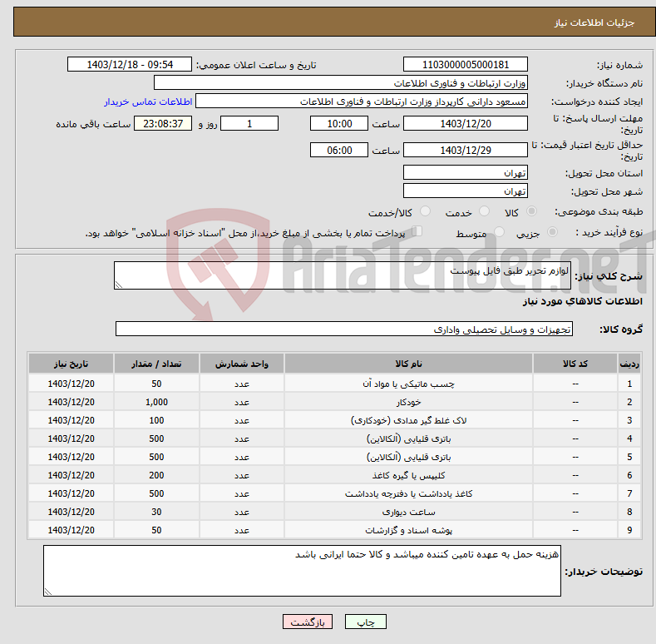Click the کد کالا column header
Viewport: 656px width, 644px height.
[x=575, y=364]
